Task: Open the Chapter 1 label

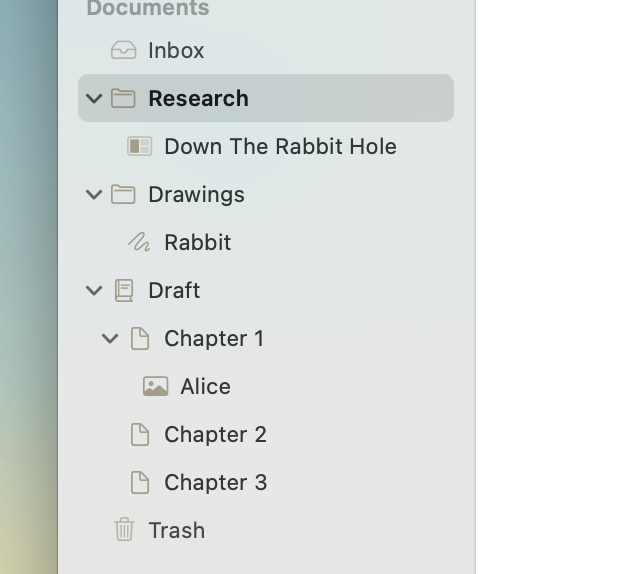Action: coord(214,338)
